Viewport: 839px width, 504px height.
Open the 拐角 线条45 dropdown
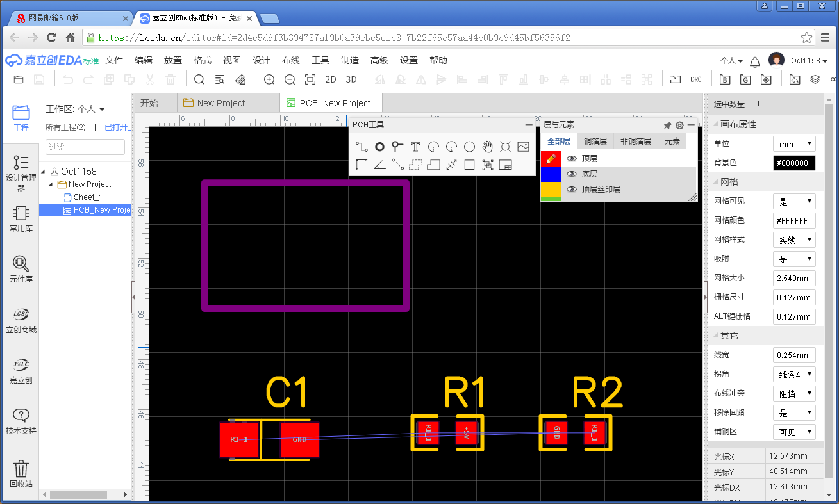(x=794, y=374)
